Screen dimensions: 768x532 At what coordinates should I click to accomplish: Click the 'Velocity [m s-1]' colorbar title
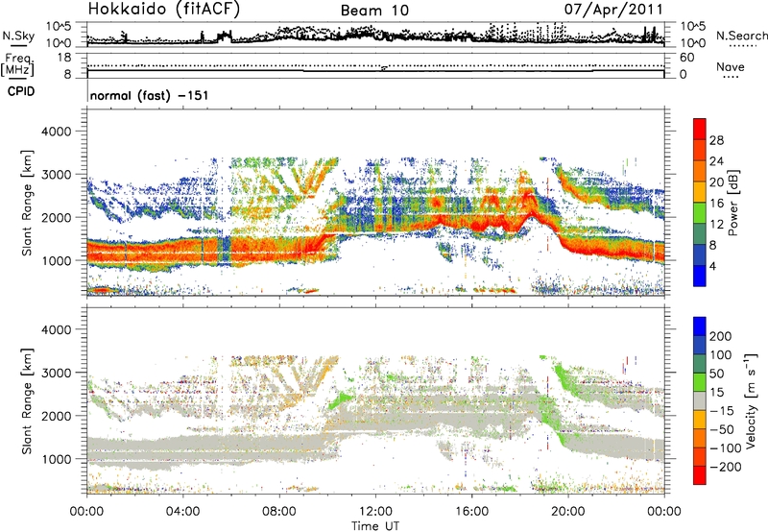(751, 400)
